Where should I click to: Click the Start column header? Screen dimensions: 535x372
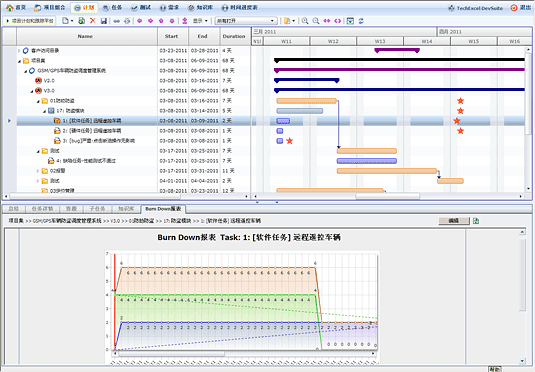(173, 36)
